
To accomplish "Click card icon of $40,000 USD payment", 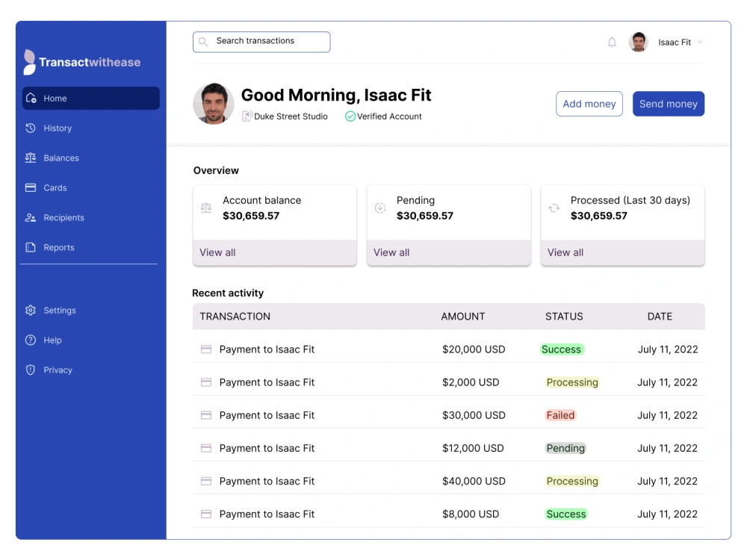I will (206, 481).
